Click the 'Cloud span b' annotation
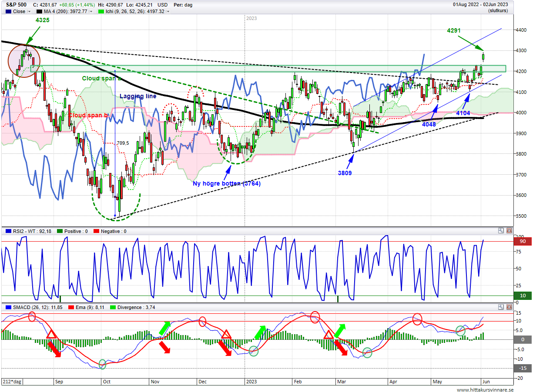This screenshot has height=392, width=533. pos(88,115)
